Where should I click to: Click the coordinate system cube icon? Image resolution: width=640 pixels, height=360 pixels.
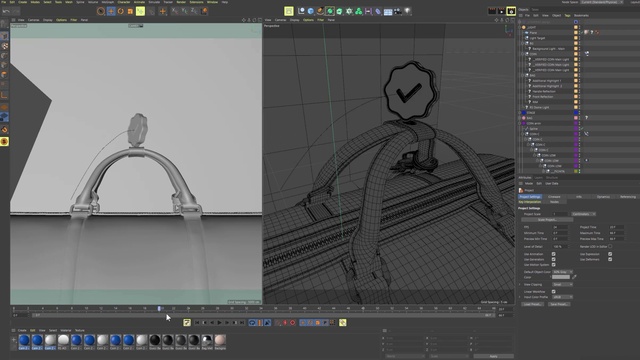click(204, 11)
